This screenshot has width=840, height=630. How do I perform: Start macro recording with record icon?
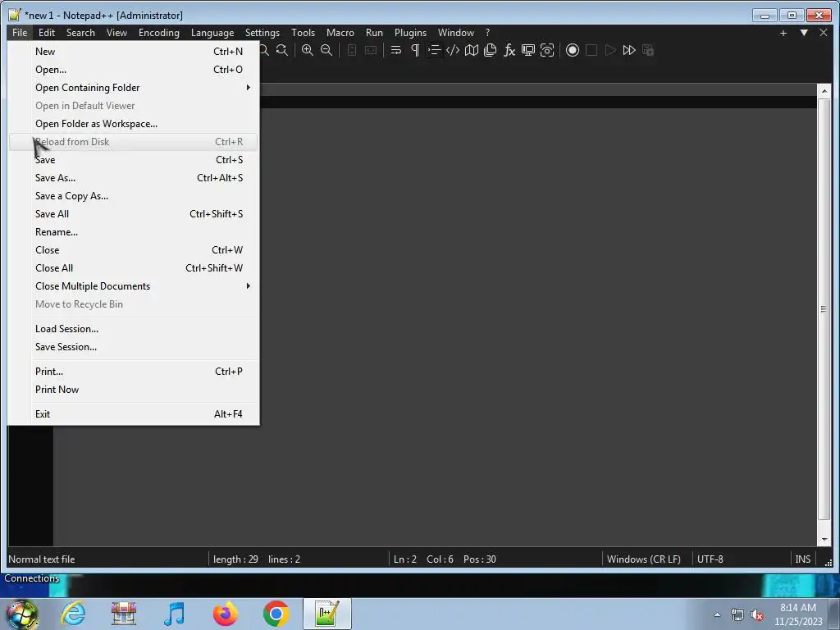click(x=572, y=50)
